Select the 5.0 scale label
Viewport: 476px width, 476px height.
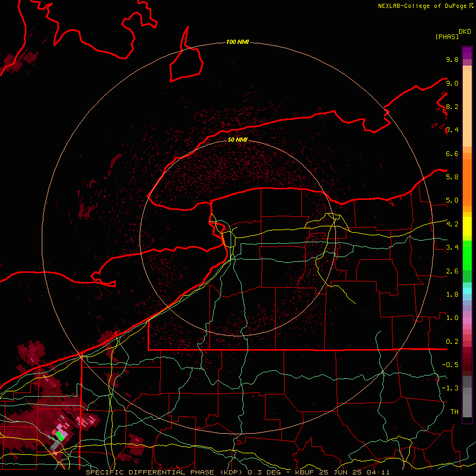click(452, 200)
